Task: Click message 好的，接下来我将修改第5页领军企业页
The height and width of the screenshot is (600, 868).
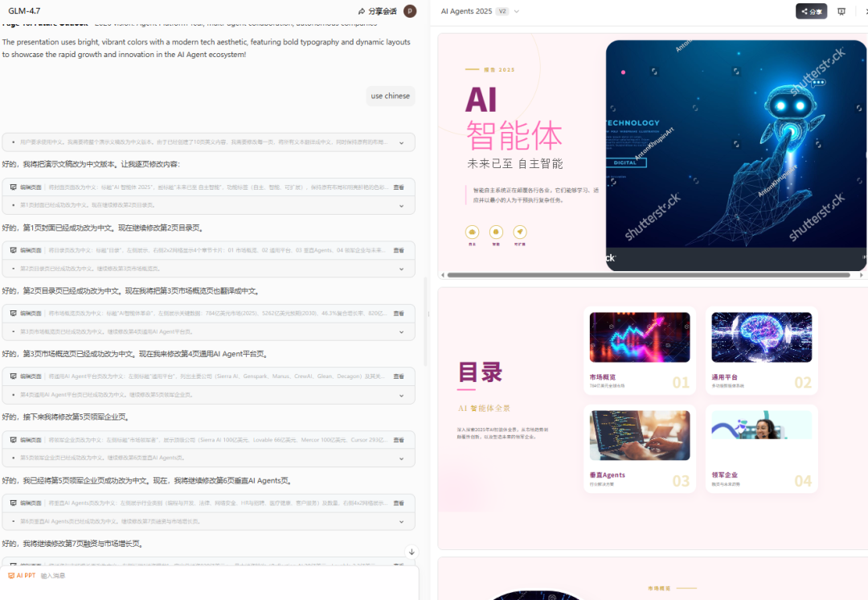Action: point(67,417)
